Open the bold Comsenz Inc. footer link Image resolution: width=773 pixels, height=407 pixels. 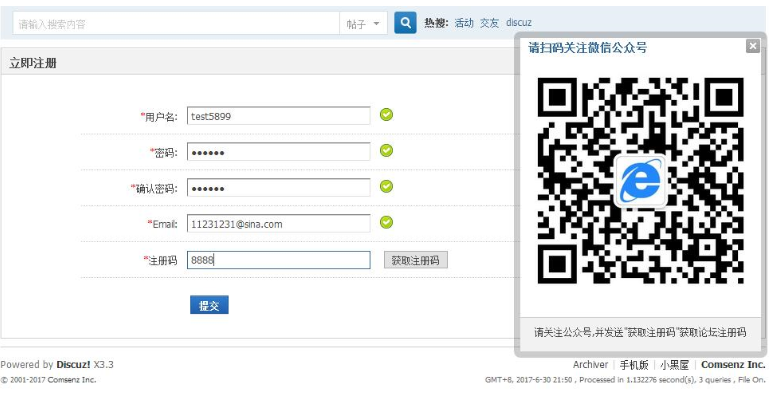(x=733, y=365)
